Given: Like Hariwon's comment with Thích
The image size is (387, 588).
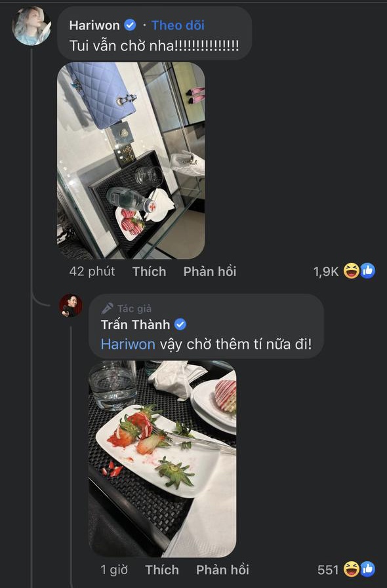Looking at the screenshot, I should (x=149, y=271).
